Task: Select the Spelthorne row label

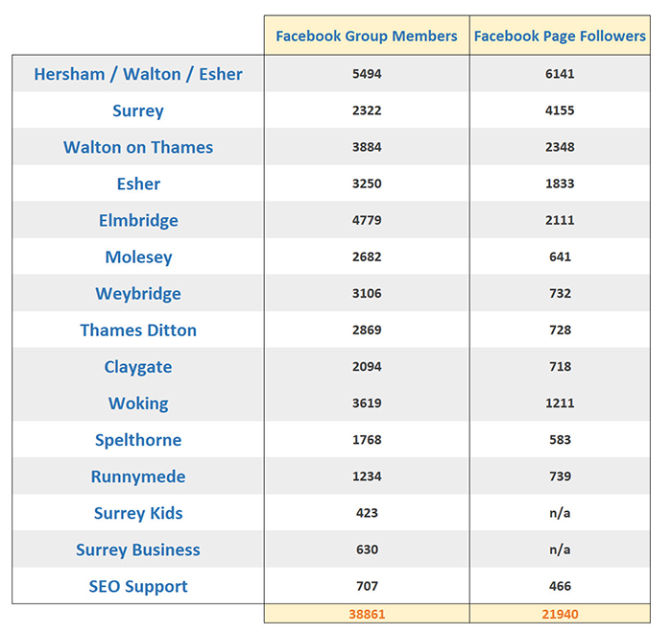Action: (138, 439)
